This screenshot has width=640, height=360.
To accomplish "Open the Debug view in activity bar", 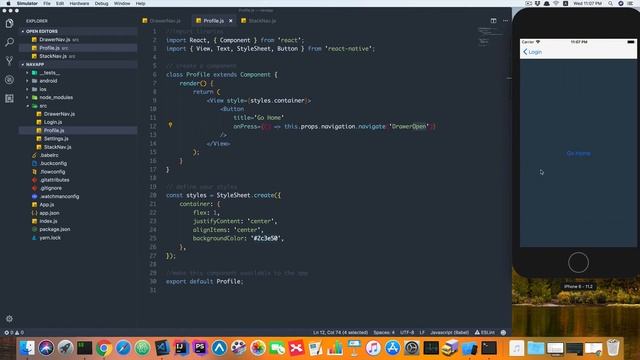I will [9, 80].
